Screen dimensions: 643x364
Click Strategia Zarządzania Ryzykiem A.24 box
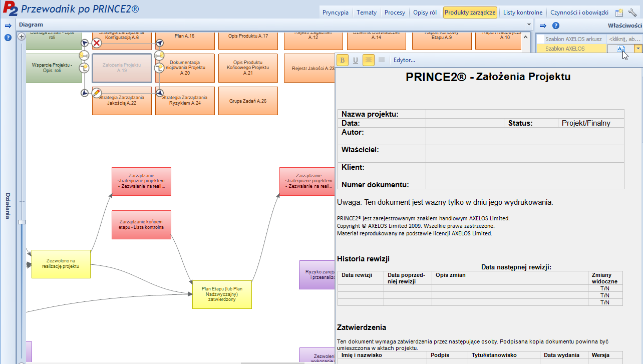[x=185, y=101]
